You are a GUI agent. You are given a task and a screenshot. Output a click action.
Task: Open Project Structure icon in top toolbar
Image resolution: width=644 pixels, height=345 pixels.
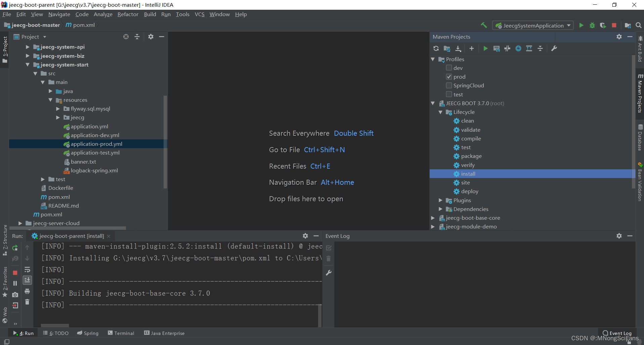point(628,25)
